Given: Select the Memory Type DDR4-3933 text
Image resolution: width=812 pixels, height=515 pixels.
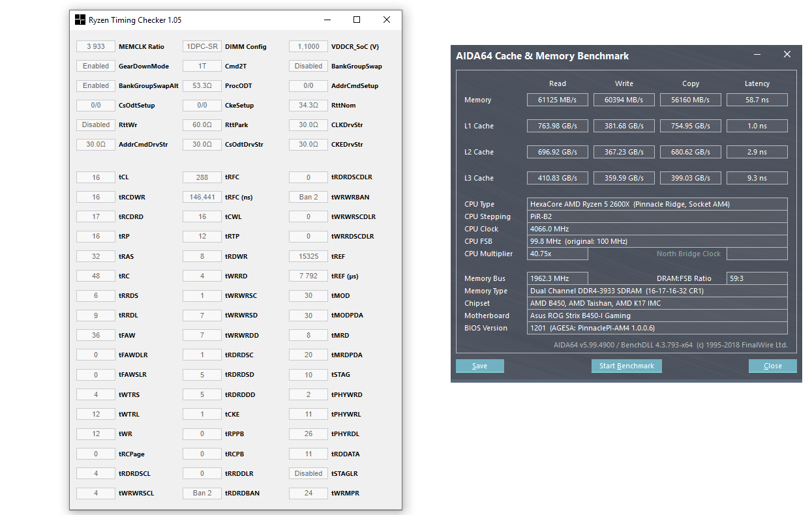Looking at the screenshot, I should [x=657, y=291].
